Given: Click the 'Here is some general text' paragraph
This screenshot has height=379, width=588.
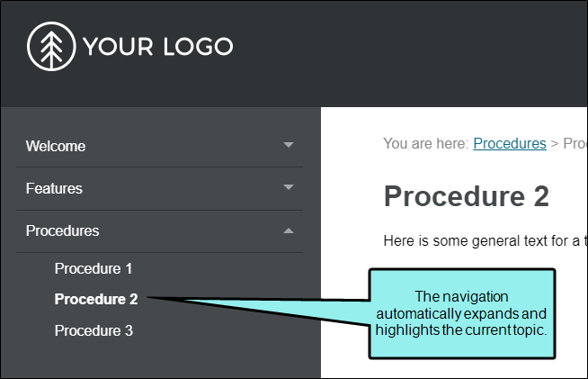Looking at the screenshot, I should point(485,240).
